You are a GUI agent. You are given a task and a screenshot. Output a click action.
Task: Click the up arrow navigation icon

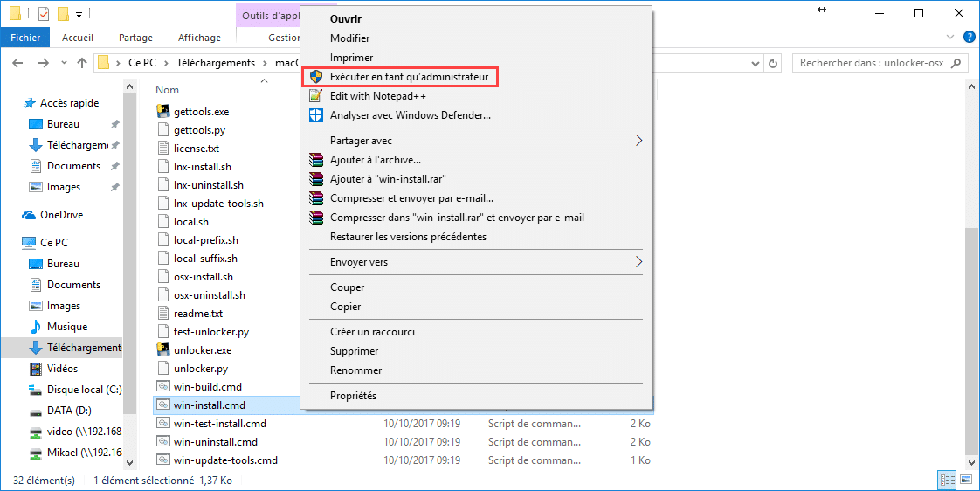(x=82, y=63)
